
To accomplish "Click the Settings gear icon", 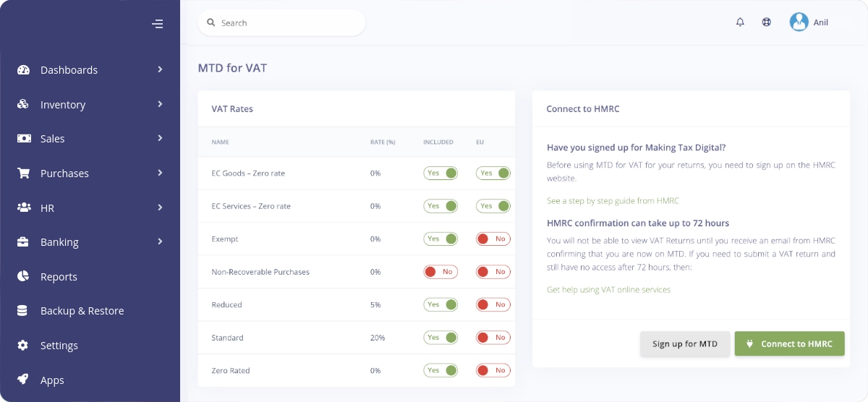I will 23,346.
